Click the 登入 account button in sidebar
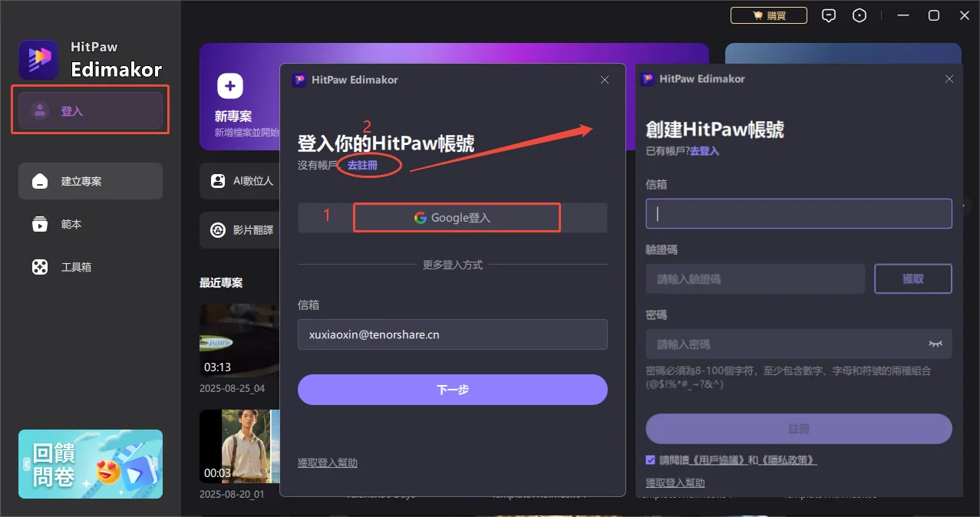The height and width of the screenshot is (517, 980). tap(91, 111)
